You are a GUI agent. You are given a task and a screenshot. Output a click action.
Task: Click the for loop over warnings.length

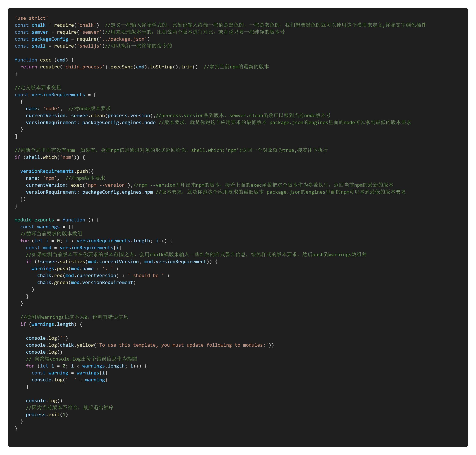coord(86,366)
